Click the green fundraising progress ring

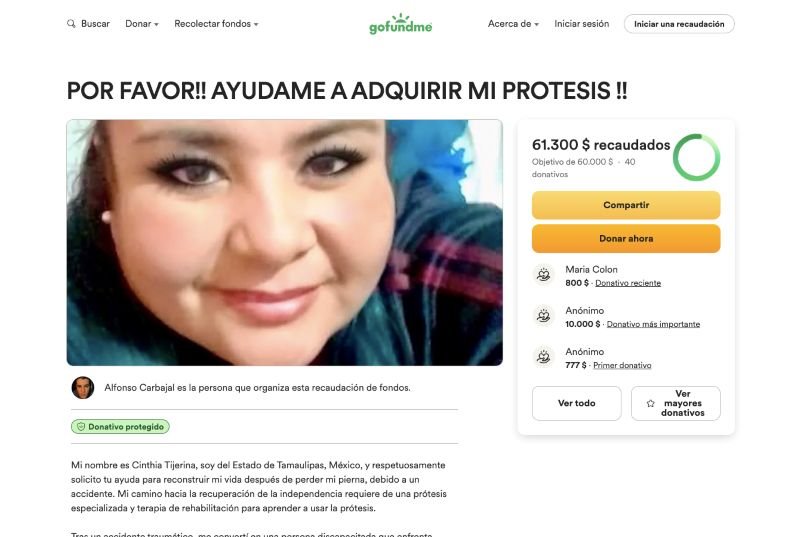pyautogui.click(x=696, y=157)
